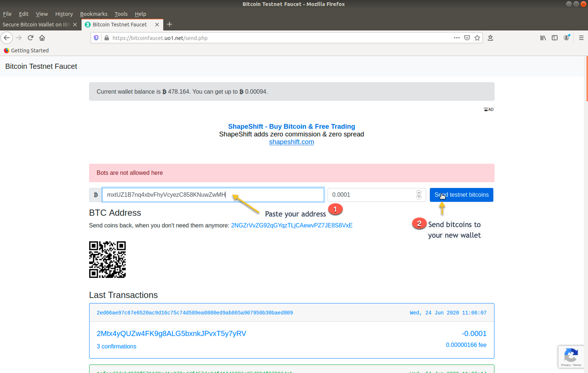Open a new tab with plus button

[x=169, y=25]
